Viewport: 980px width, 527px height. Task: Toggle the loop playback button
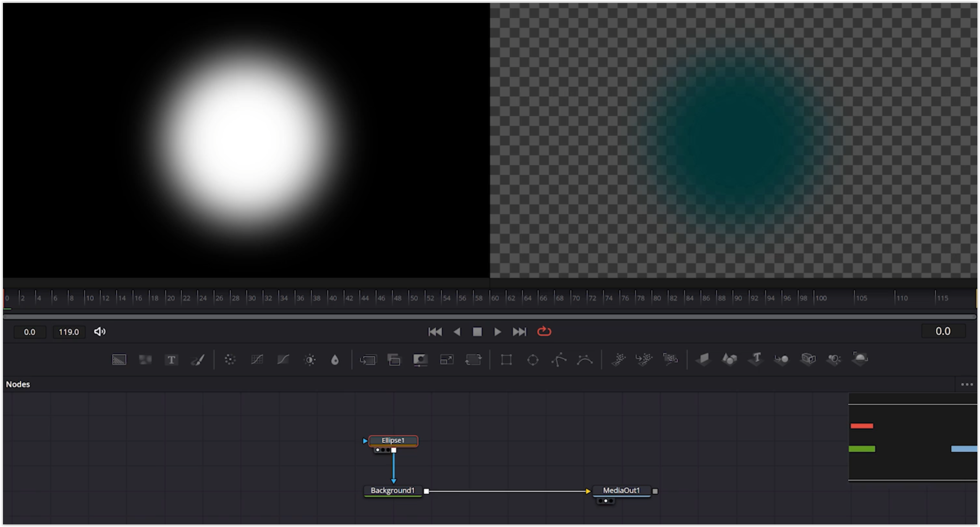544,331
